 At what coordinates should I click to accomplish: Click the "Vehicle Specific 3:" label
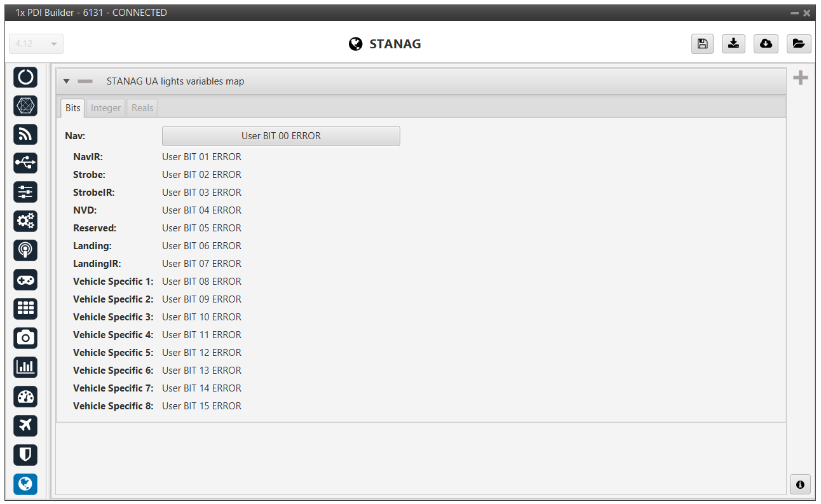[113, 317]
